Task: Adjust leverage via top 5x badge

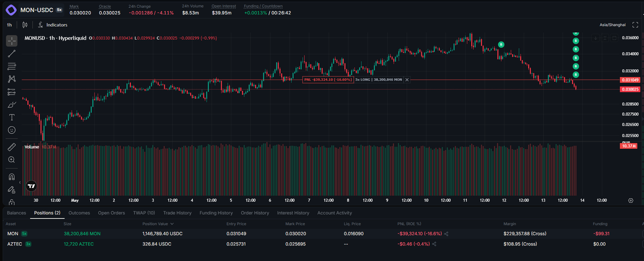Action: tap(59, 10)
